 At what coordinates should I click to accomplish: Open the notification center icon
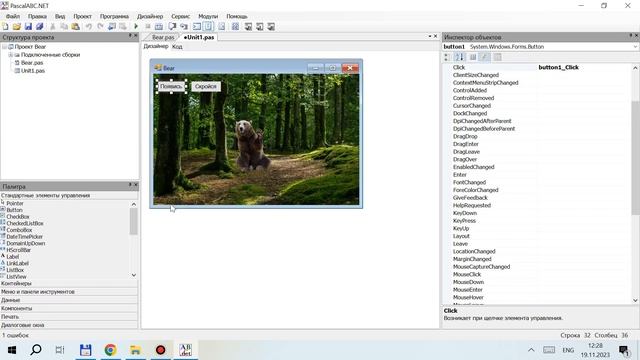624,350
